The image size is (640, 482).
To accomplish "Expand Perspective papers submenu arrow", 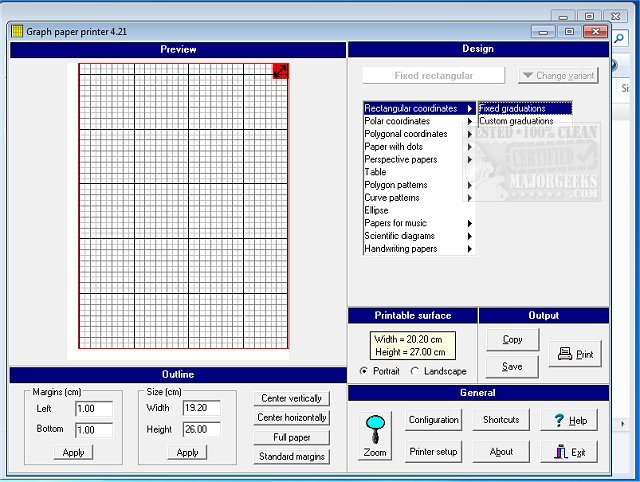I will click(x=470, y=160).
